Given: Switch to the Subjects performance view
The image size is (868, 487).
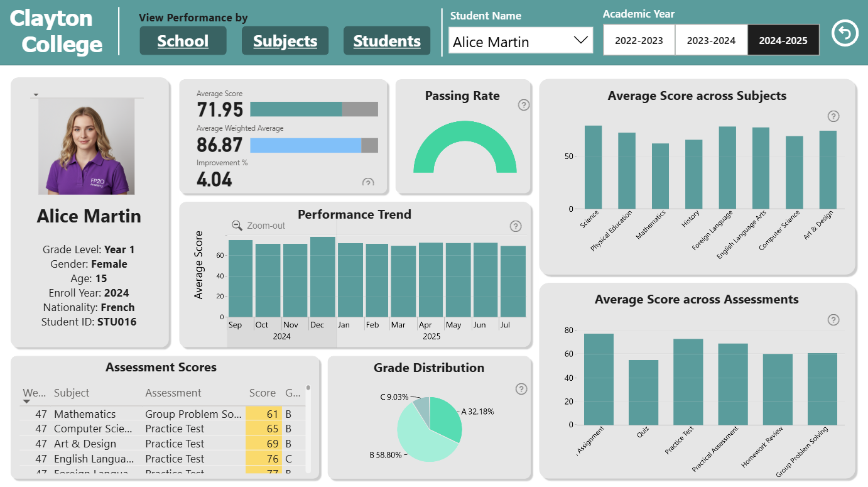Looking at the screenshot, I should point(285,41).
